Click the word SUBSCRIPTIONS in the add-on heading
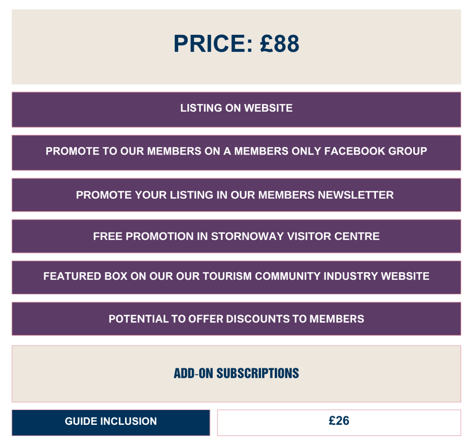Screen dimensions: 476x448 [258, 373]
